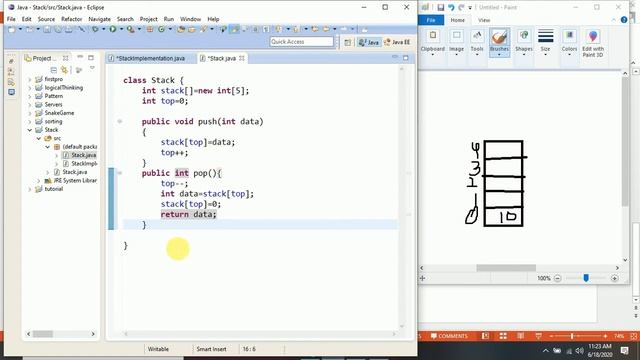Expand the JRE System Library node
Viewport: 640px width, 360px height.
click(x=39, y=180)
